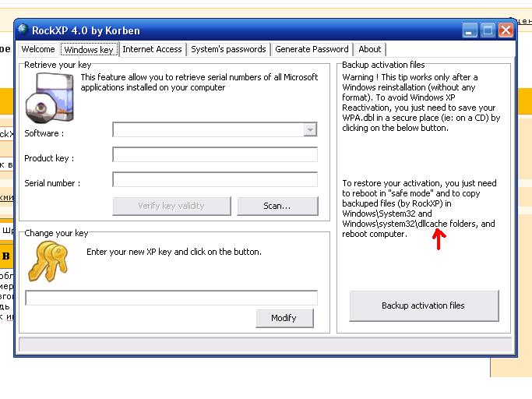
Task: Click the 'Retrieve your key' group label
Action: point(58,65)
